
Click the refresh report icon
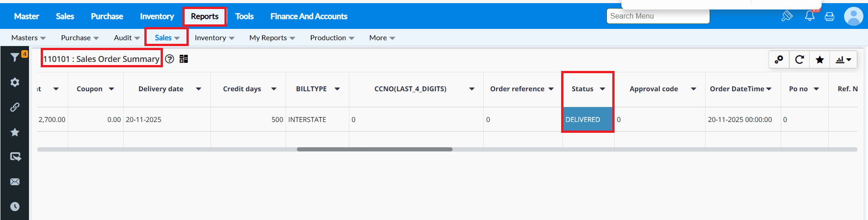(800, 60)
